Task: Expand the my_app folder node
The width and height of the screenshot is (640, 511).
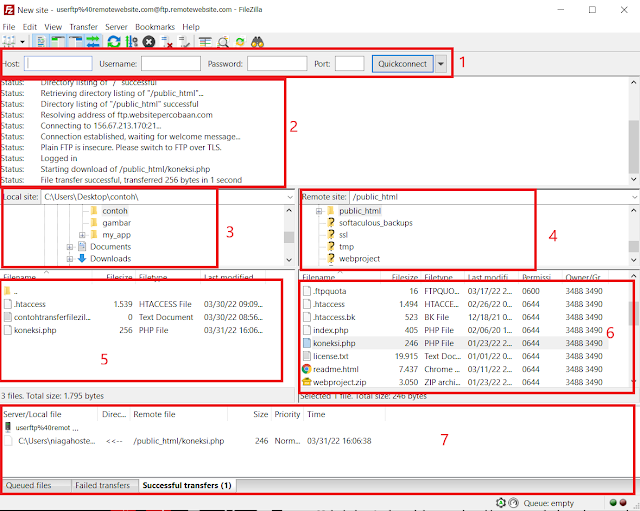Action: 82,235
